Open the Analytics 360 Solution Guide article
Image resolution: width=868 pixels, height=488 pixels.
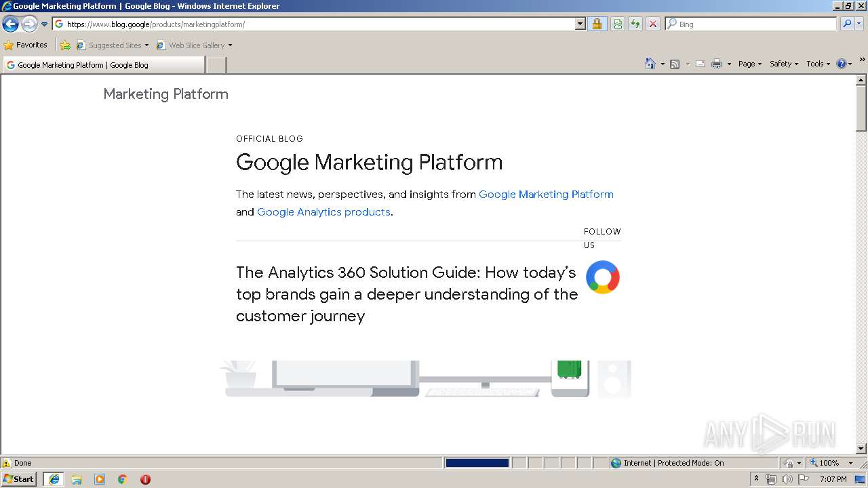[407, 294]
